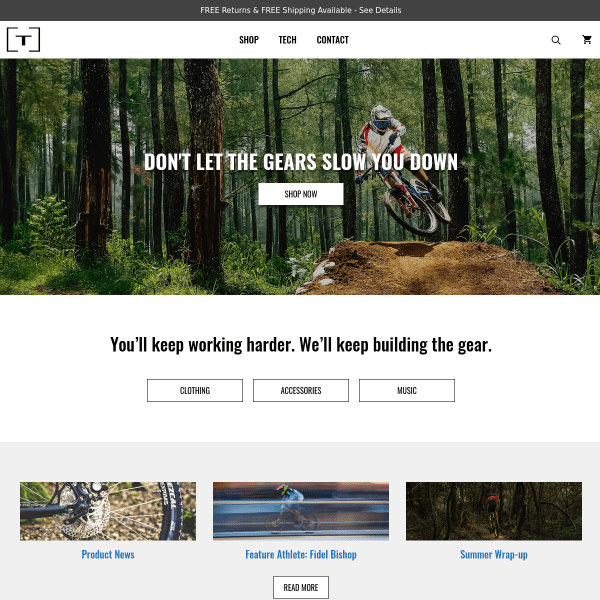Open the SHOP menu item
Image resolution: width=600 pixels, height=600 pixels.
click(249, 40)
